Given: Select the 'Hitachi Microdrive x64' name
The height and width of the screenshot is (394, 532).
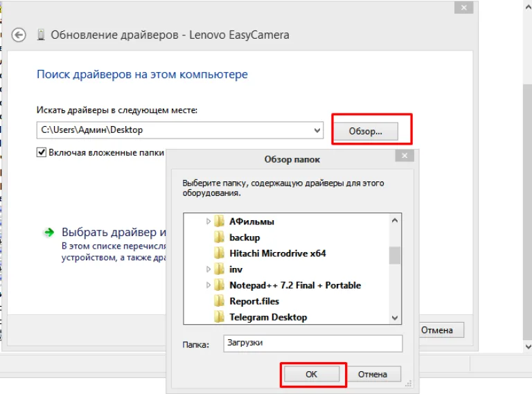Looking at the screenshot, I should pos(278,253).
